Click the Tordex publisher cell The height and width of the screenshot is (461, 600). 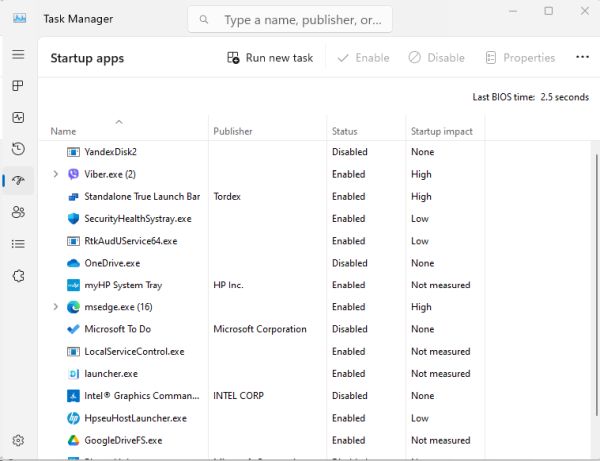[x=227, y=197]
